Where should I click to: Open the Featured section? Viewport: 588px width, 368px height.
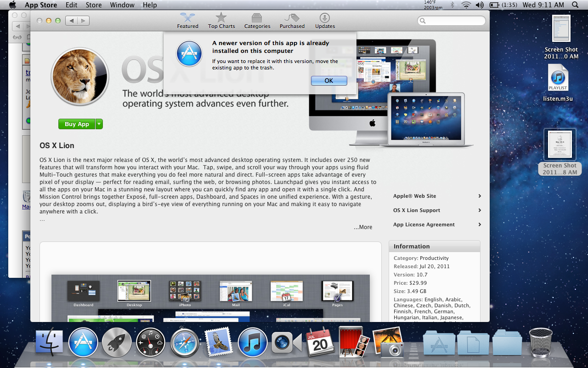pyautogui.click(x=187, y=21)
